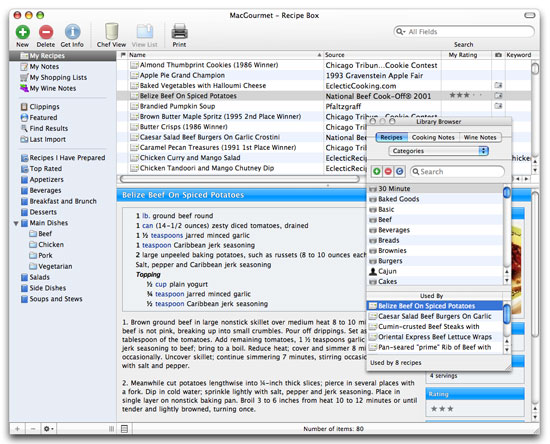Sort by the My Rating column
The image size is (550, 444).
coord(466,55)
